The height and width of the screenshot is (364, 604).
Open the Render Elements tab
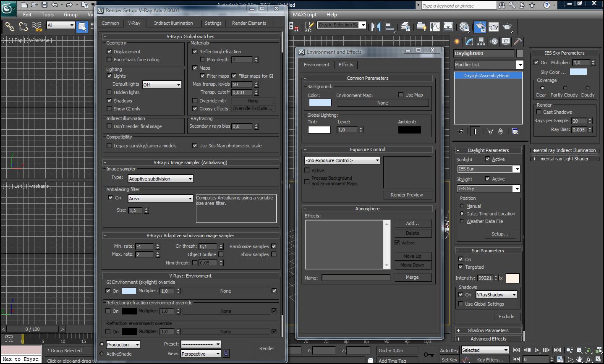coord(249,23)
